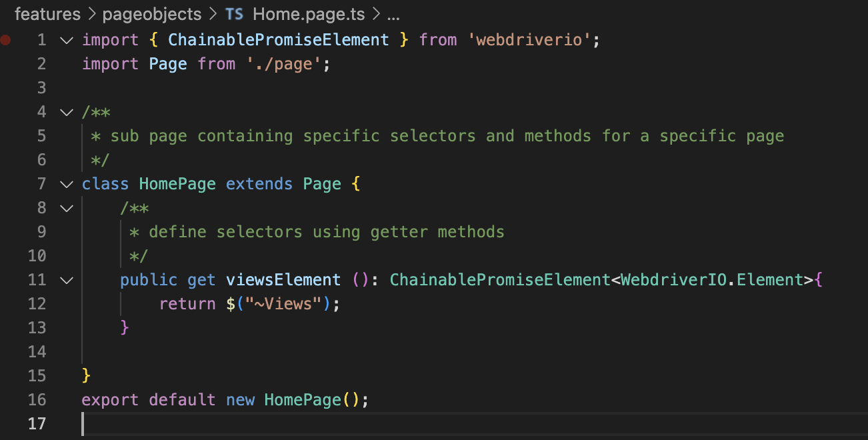Click the 'define selectors using getter methods' comment
The image size is (868, 440).
(327, 232)
